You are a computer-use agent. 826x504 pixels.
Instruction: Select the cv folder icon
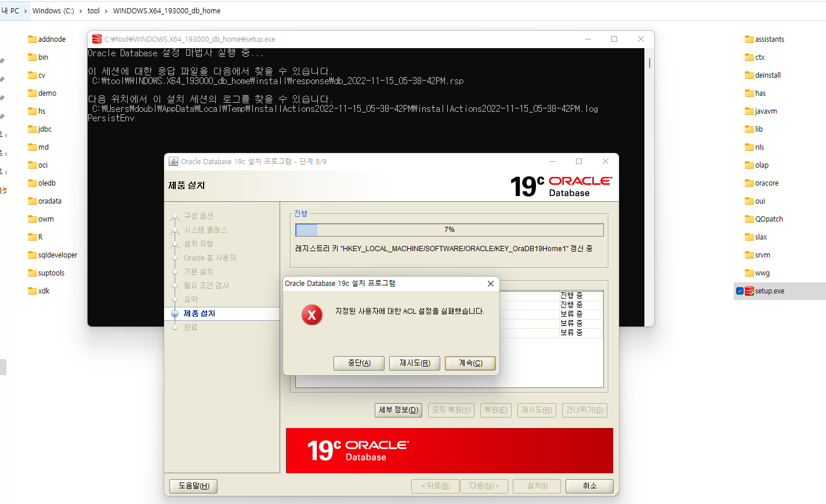pyautogui.click(x=32, y=75)
